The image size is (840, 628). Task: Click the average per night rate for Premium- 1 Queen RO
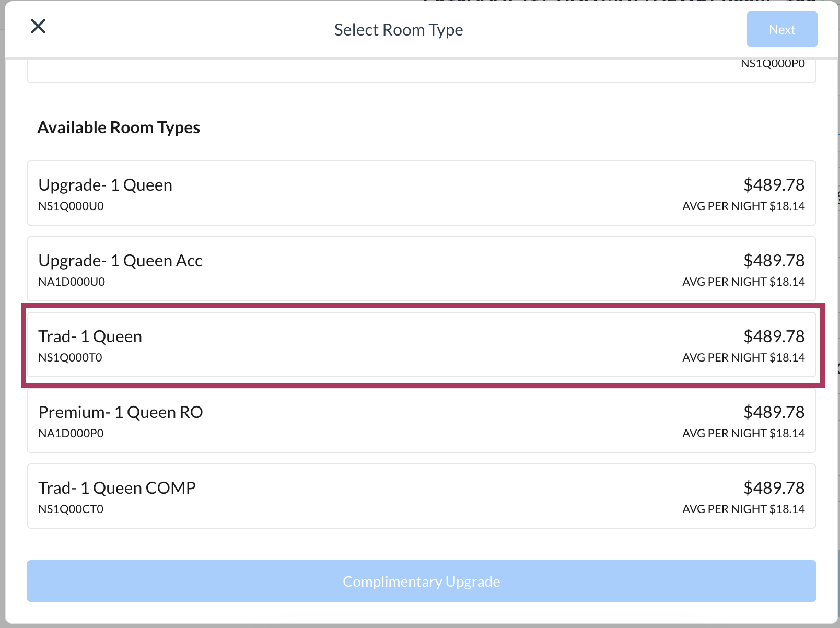coord(743,434)
